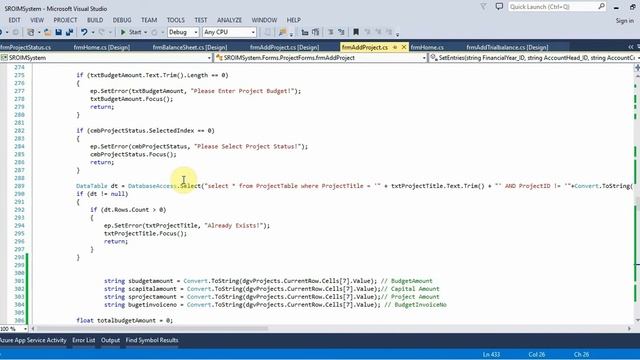
Task: Open the Undo history dropdown arrow
Action: (x=93, y=32)
